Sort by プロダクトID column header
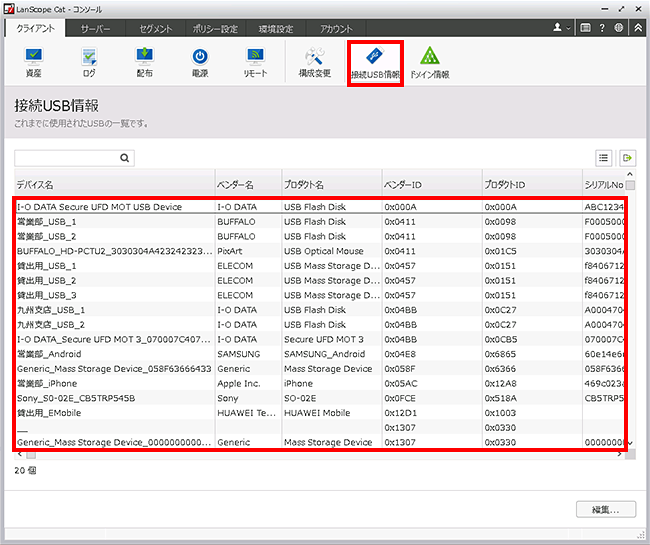 tap(532, 185)
